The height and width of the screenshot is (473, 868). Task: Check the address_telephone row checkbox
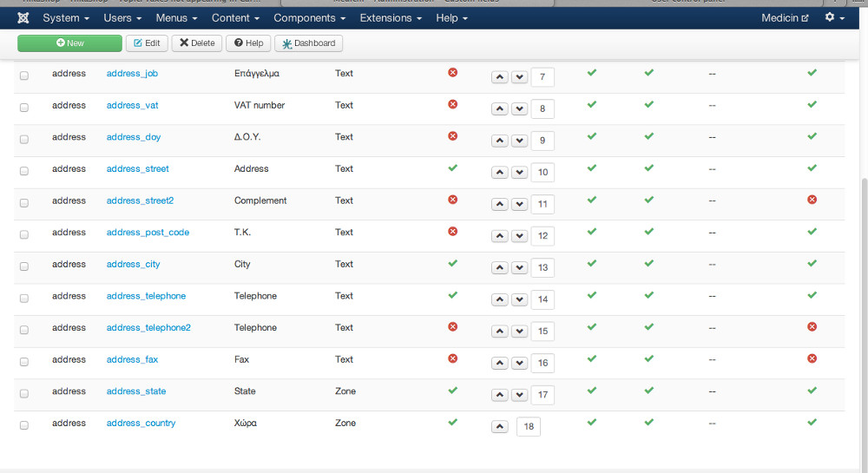[x=24, y=298]
